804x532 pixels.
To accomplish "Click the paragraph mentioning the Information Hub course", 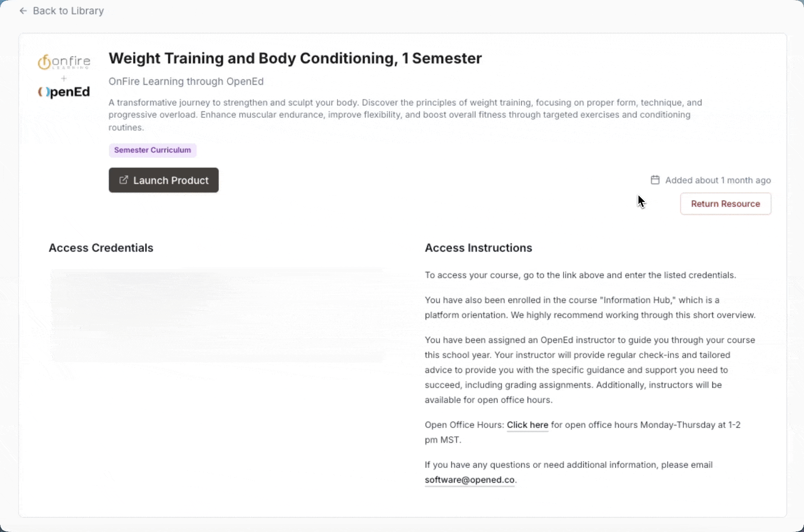I will pyautogui.click(x=590, y=307).
